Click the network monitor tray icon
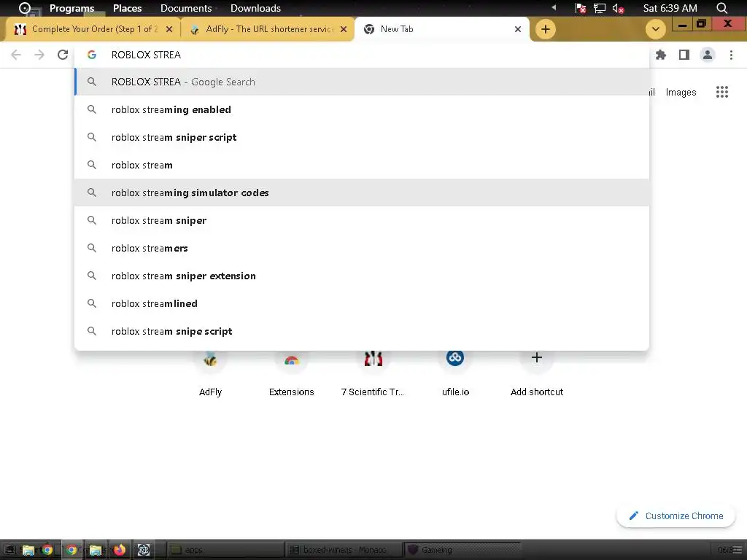 (600, 8)
